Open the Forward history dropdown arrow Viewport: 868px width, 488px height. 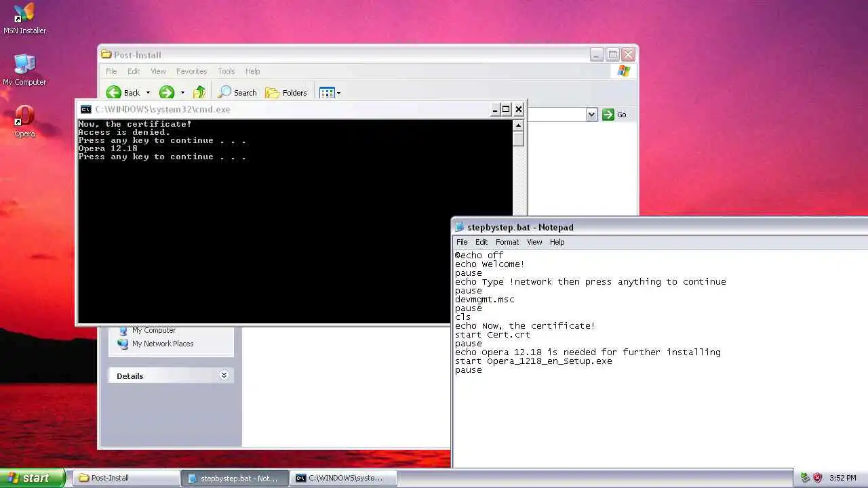tap(182, 93)
